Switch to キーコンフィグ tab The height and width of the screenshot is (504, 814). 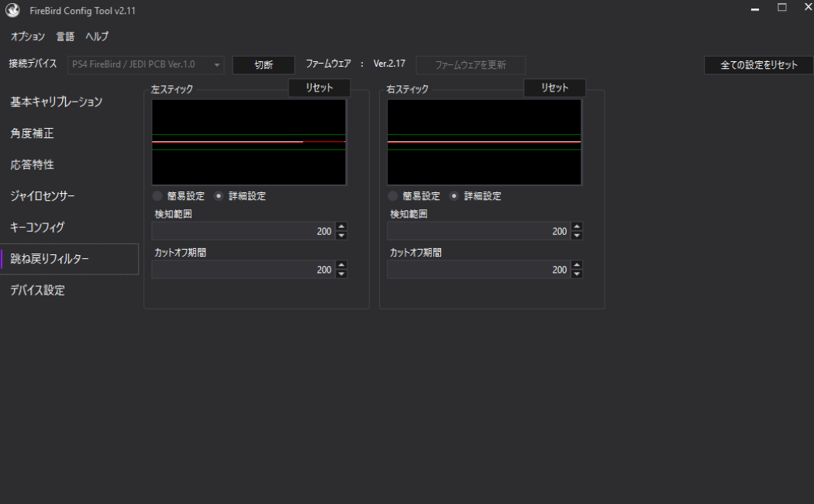coord(69,227)
